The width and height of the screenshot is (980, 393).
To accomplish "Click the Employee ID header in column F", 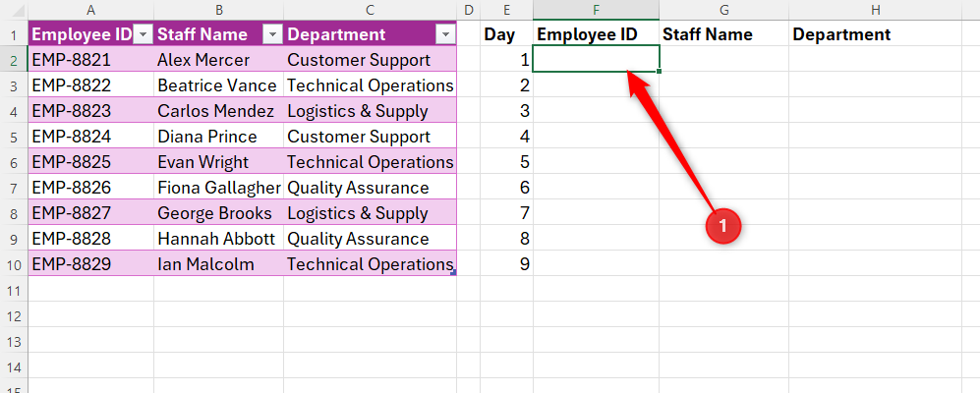I will click(596, 34).
